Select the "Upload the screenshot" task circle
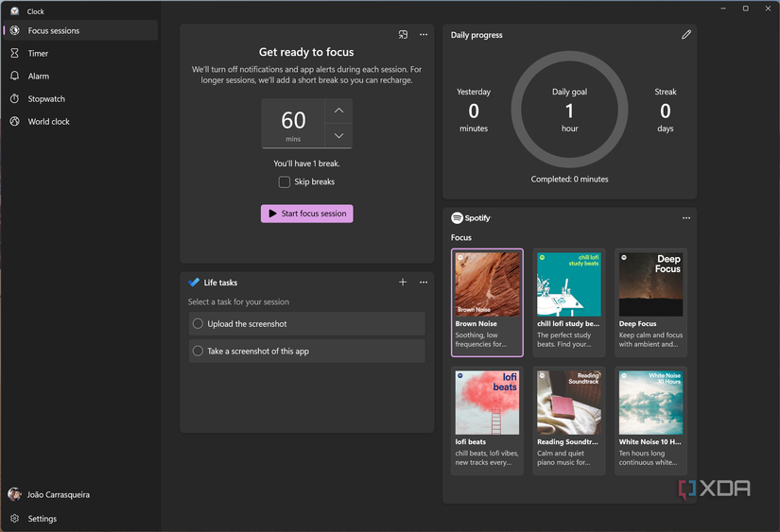780x532 pixels. [x=198, y=324]
